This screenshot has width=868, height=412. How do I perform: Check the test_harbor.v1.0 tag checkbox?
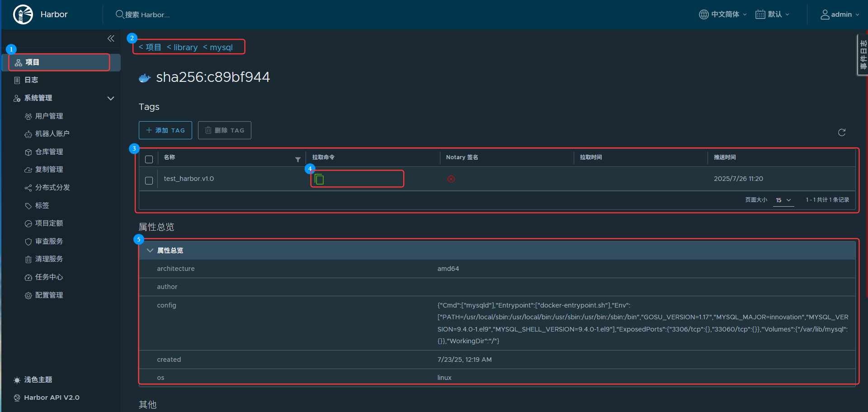(149, 180)
